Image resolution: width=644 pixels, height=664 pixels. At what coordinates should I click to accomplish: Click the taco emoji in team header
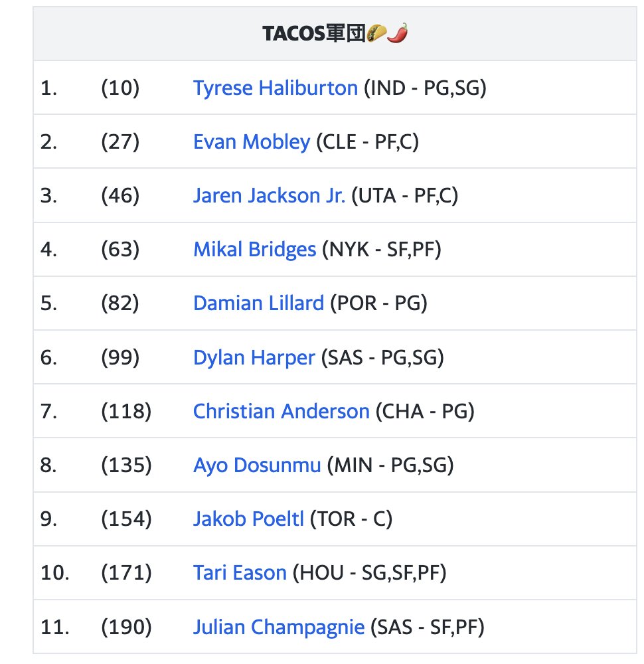[377, 33]
